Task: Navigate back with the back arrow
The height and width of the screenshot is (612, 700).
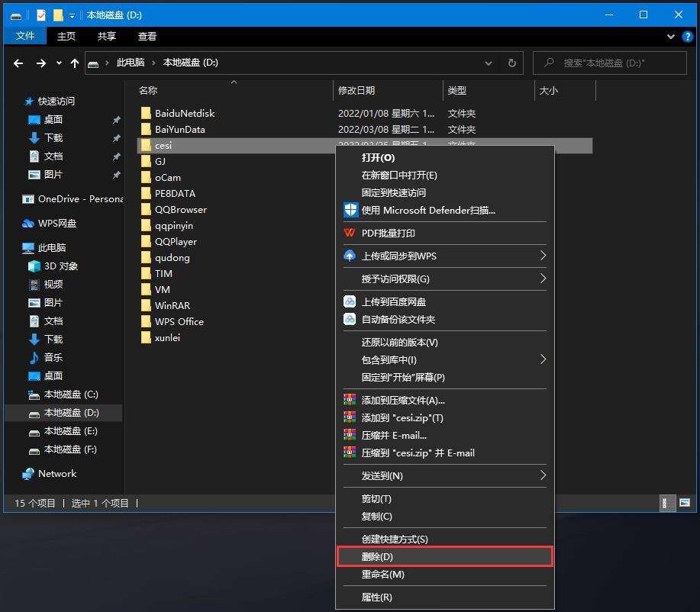Action: 18,63
